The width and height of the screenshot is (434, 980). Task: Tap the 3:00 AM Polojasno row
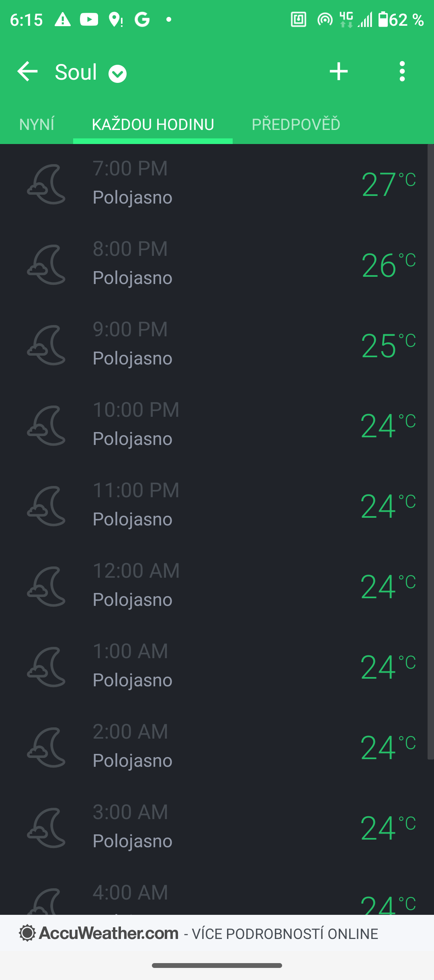click(x=214, y=828)
